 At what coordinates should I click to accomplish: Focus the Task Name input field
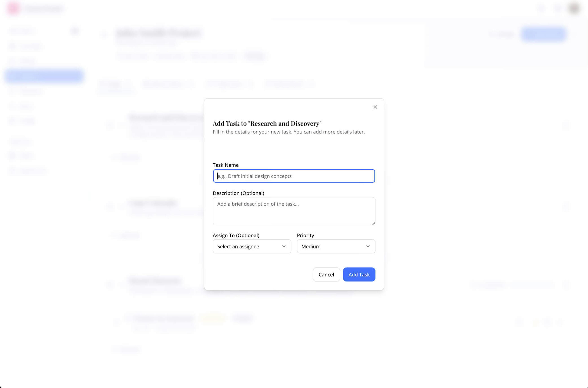[294, 176]
